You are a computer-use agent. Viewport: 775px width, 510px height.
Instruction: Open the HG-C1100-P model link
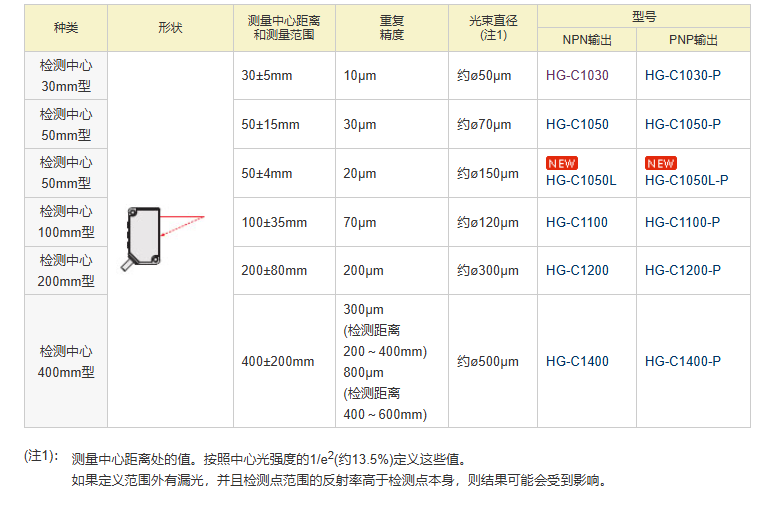pos(682,222)
